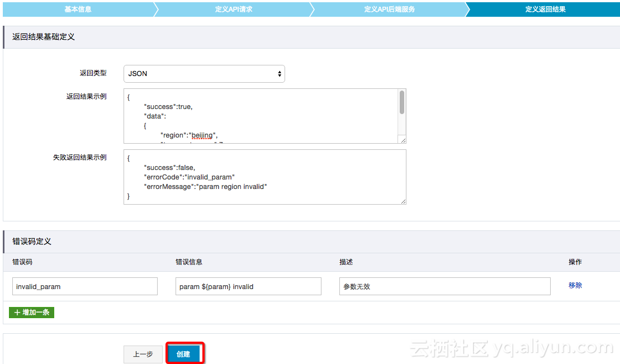
Task: Click inside the 返回结果示例 text area
Action: pyautogui.click(x=261, y=116)
